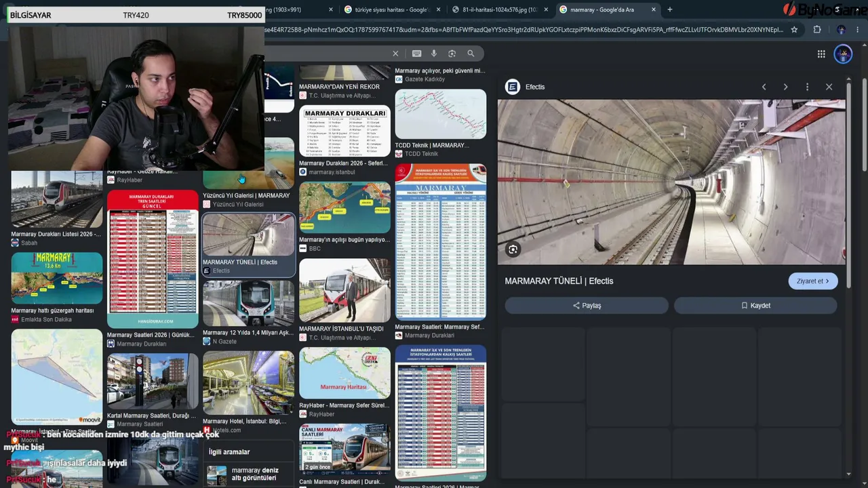This screenshot has height=488, width=868.
Task: Close the marmaray - Google'da Ara tab
Action: (x=654, y=9)
